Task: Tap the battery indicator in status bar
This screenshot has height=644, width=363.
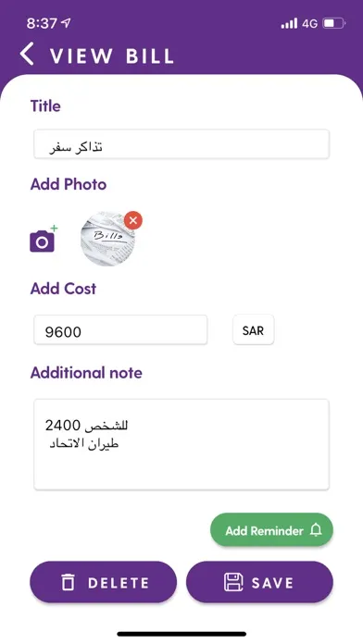Action: click(333, 23)
